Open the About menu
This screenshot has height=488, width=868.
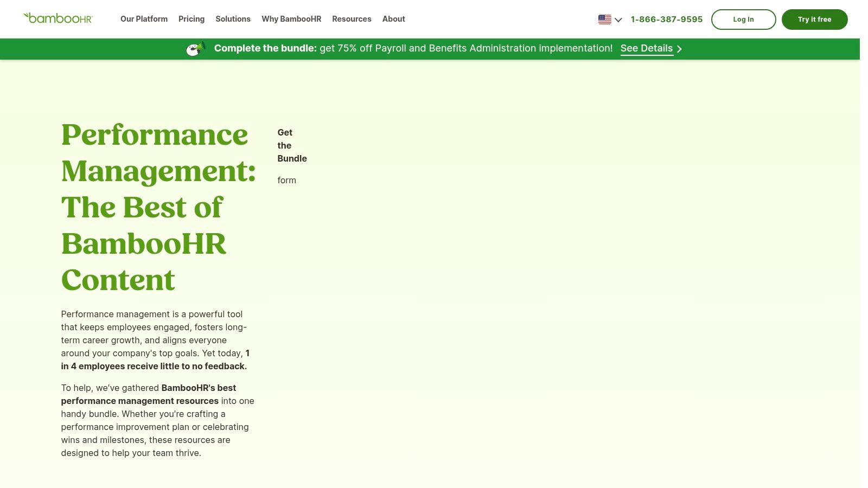pos(393,19)
